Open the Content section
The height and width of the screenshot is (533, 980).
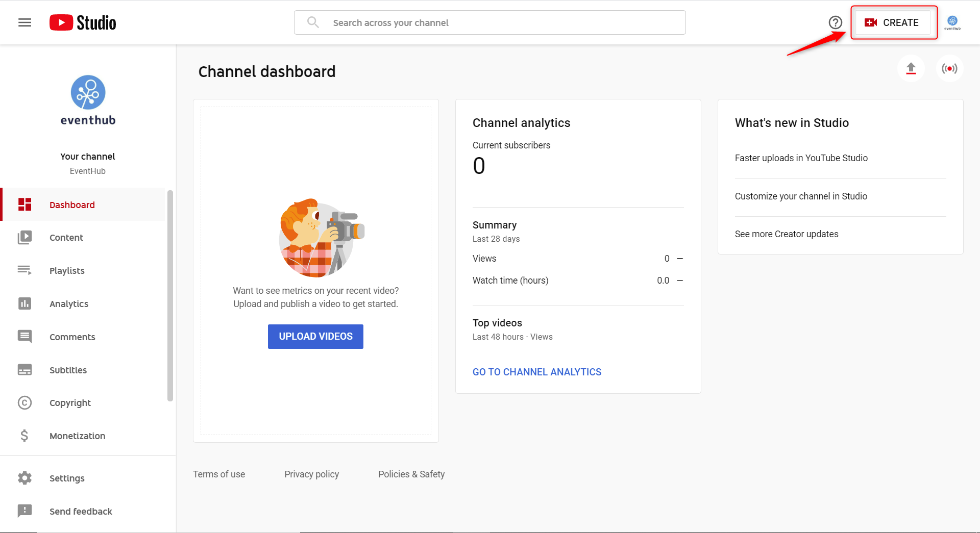pyautogui.click(x=66, y=237)
